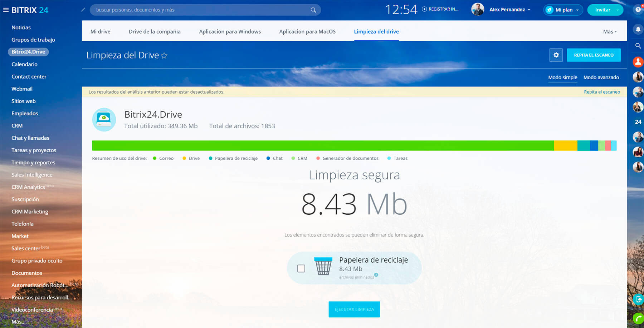
Task: Open the teal mobile cloud app icon
Action: coord(638,299)
